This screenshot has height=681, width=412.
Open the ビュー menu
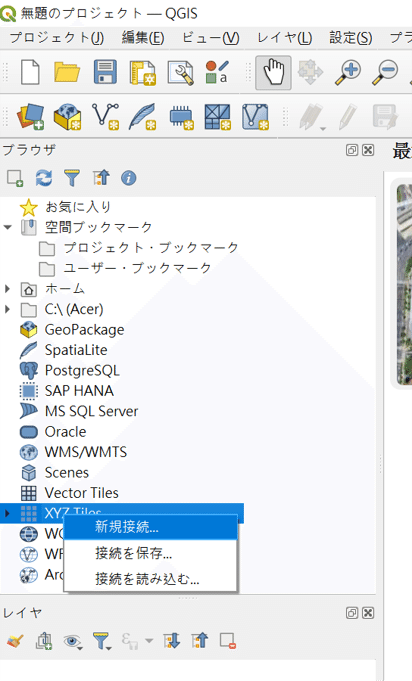click(211, 38)
